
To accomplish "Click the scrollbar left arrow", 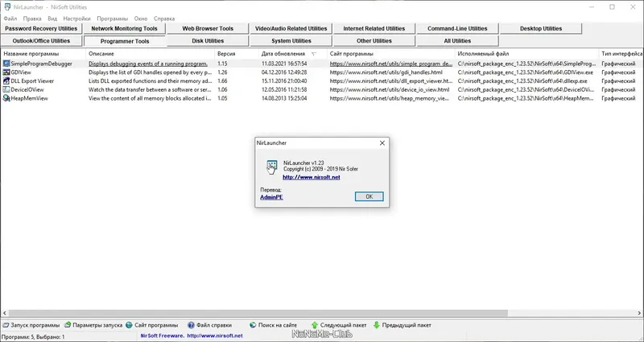I will [x=4, y=313].
